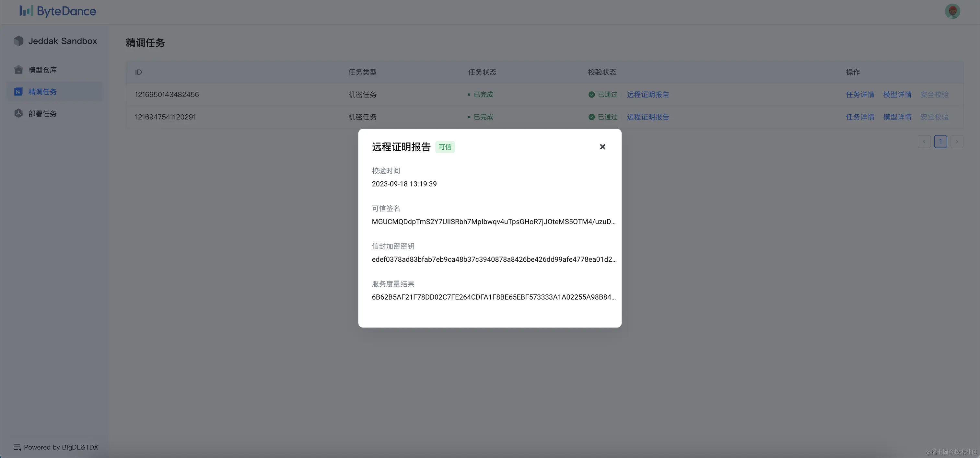Click the ByteDance logo
Image resolution: width=980 pixels, height=458 pixels.
click(x=58, y=11)
